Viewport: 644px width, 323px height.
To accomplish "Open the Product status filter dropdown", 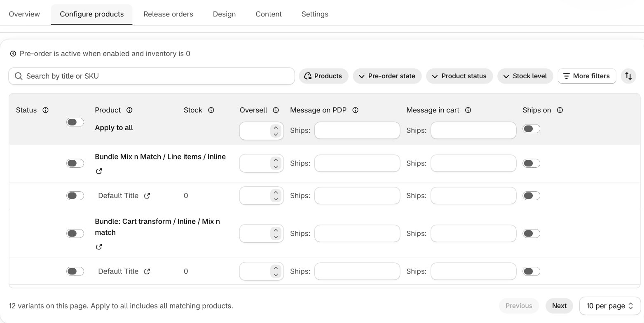I will 459,76.
